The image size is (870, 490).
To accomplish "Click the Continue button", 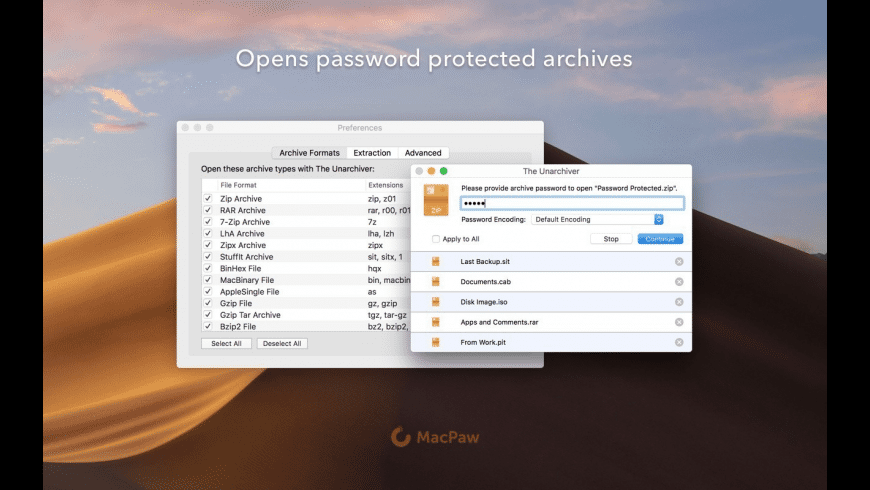I will tap(660, 239).
